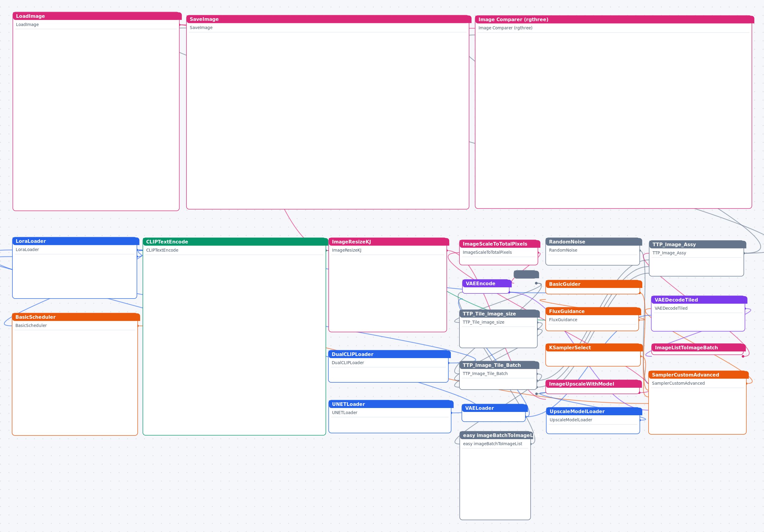Image resolution: width=764 pixels, height=532 pixels.
Task: Click the RandomNoise node title bar
Action: point(594,242)
